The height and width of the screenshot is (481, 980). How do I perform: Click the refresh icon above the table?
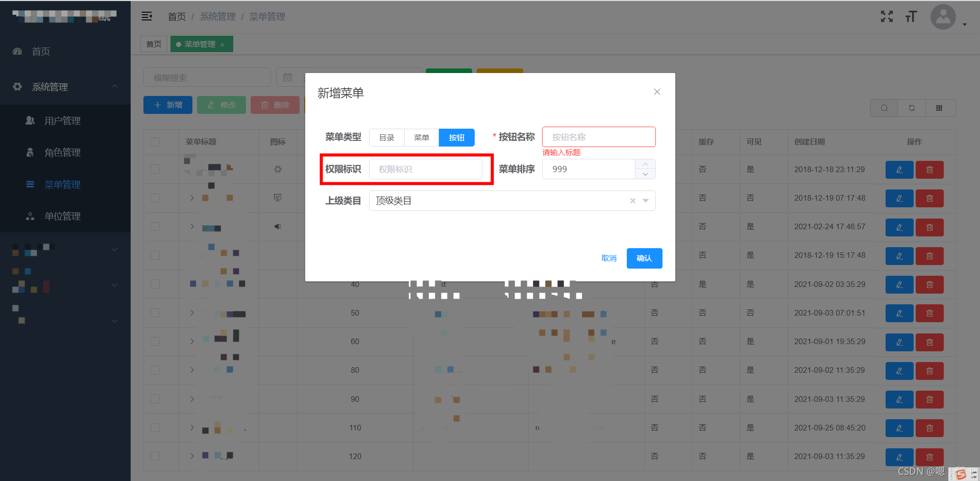coord(912,108)
